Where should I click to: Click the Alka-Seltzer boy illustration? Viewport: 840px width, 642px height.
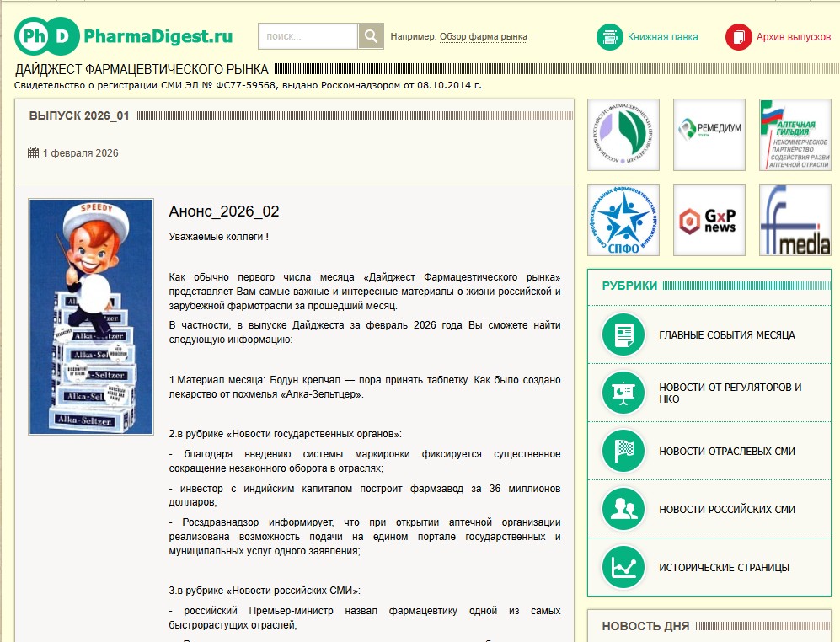click(88, 316)
